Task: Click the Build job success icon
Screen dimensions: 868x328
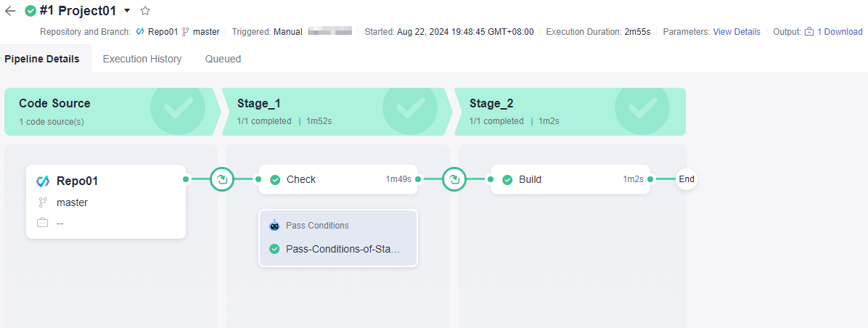Action: pos(507,180)
